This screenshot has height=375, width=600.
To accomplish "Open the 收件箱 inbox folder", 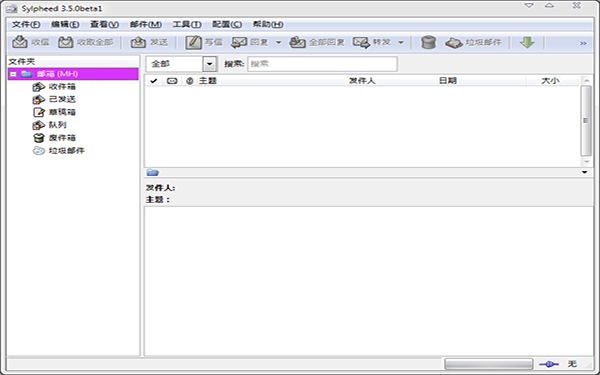I will tap(62, 86).
